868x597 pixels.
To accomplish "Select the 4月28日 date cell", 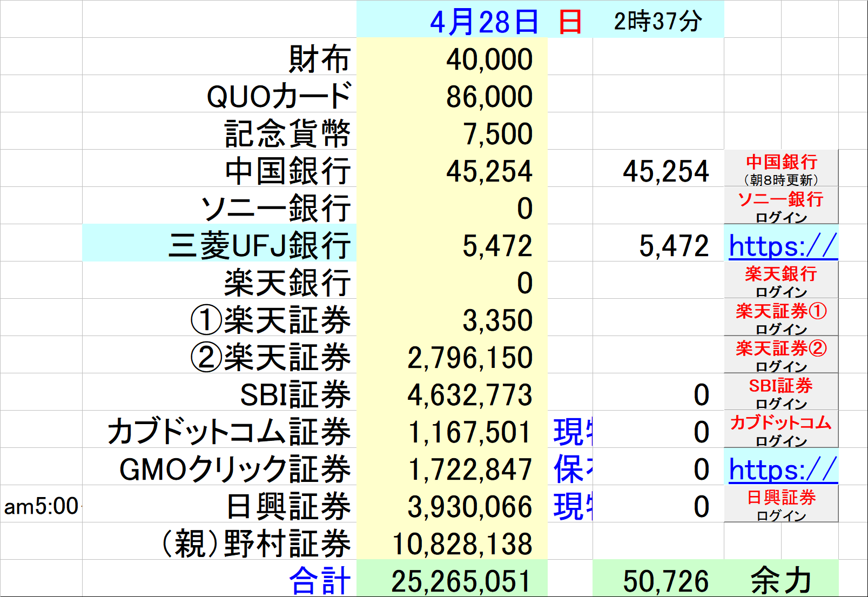I will click(x=452, y=19).
